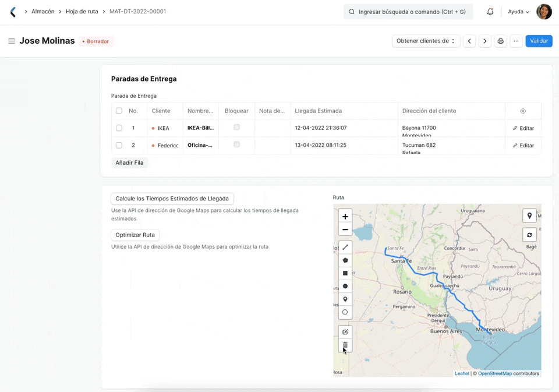The height and width of the screenshot is (392, 559).
Task: Click the app logo home icon
Action: 13,12
